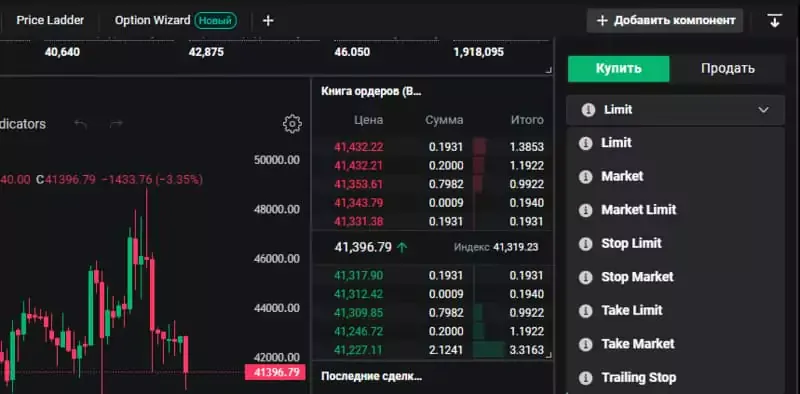This screenshot has width=800, height=394.
Task: Click the undo arrow in chart toolbar
Action: [81, 124]
